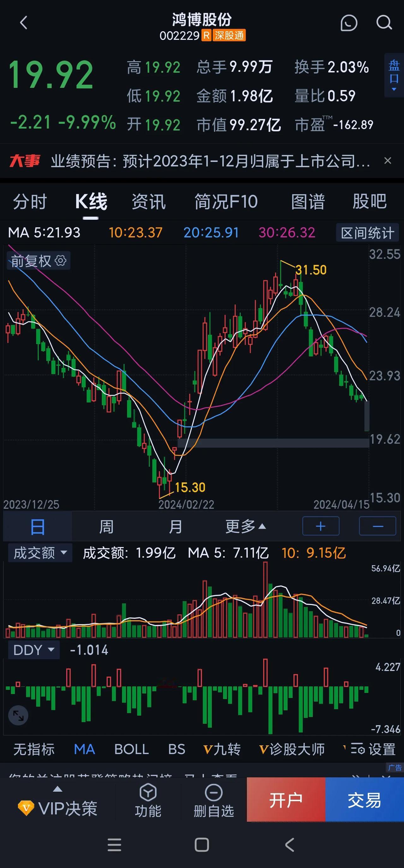Open the 成交额 indicator dropdown
The width and height of the screenshot is (404, 868).
pyautogui.click(x=40, y=553)
